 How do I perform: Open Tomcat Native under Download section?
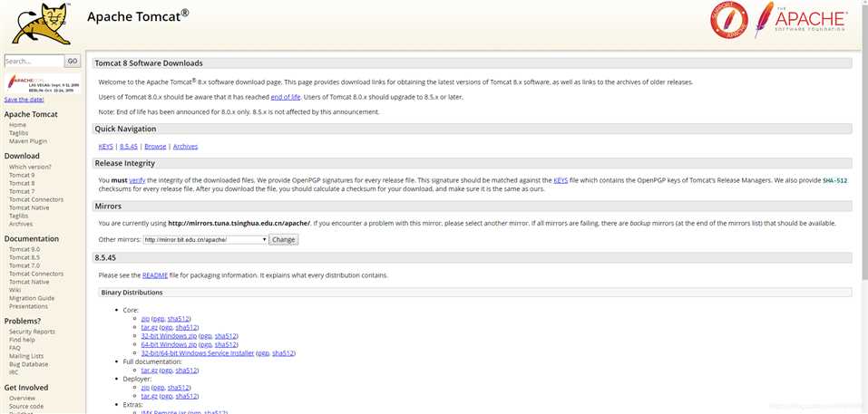click(29, 207)
